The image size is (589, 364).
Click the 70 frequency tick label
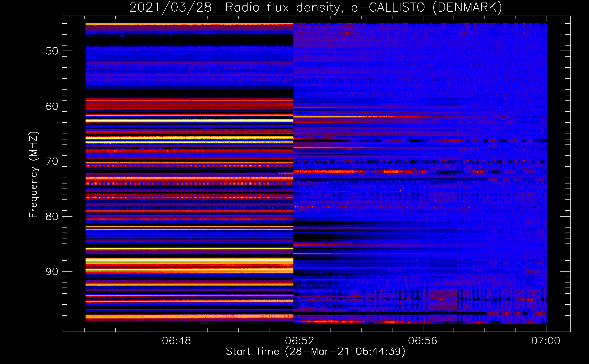pyautogui.click(x=52, y=161)
